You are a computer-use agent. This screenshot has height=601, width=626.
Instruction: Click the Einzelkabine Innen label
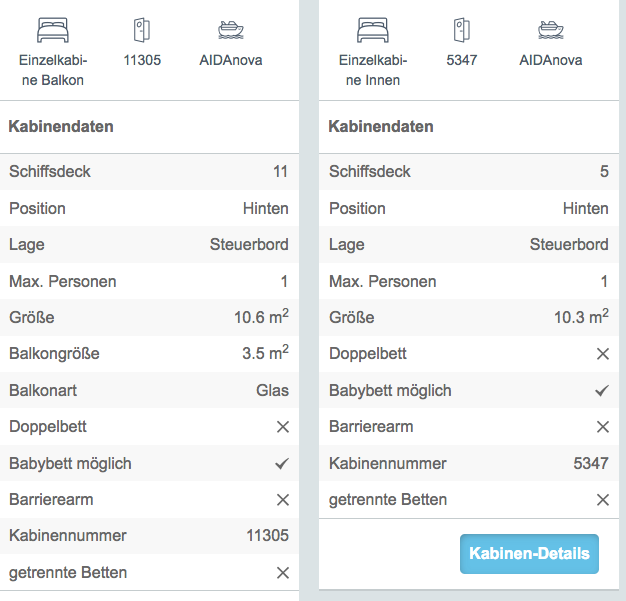(x=372, y=70)
